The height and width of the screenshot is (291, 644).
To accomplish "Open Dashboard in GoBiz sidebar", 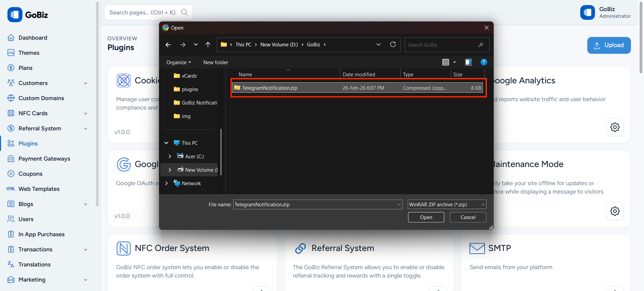I will tap(33, 38).
